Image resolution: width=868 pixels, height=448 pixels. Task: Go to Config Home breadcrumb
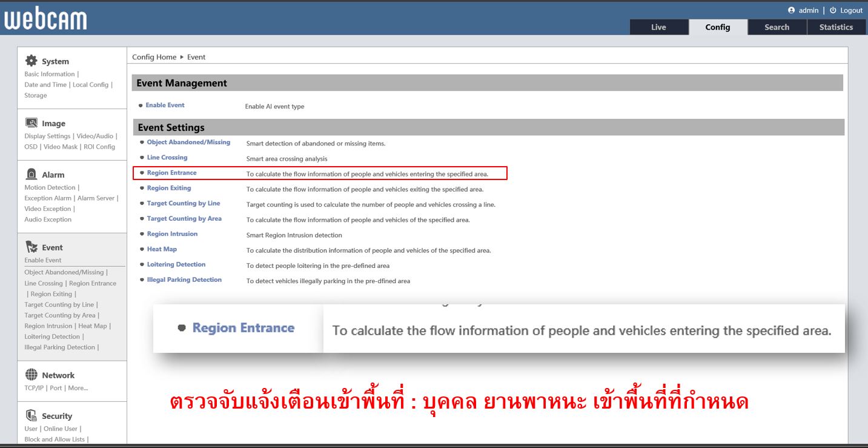[154, 57]
